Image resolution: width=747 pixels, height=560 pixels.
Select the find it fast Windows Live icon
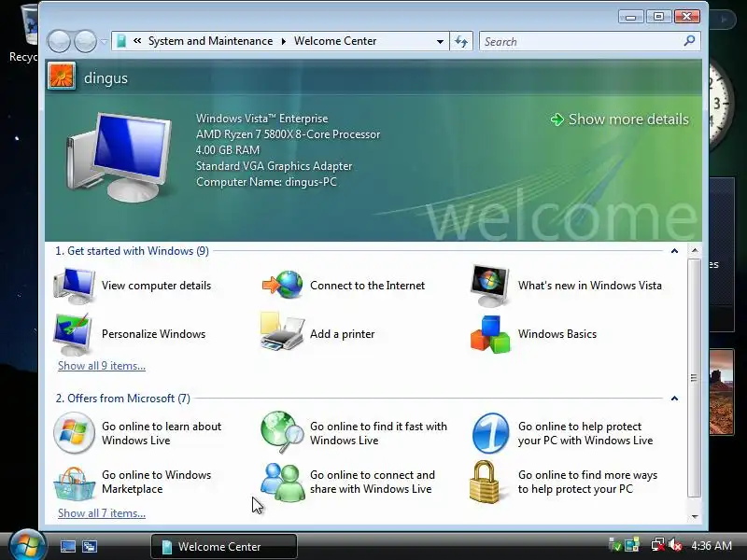click(x=282, y=432)
